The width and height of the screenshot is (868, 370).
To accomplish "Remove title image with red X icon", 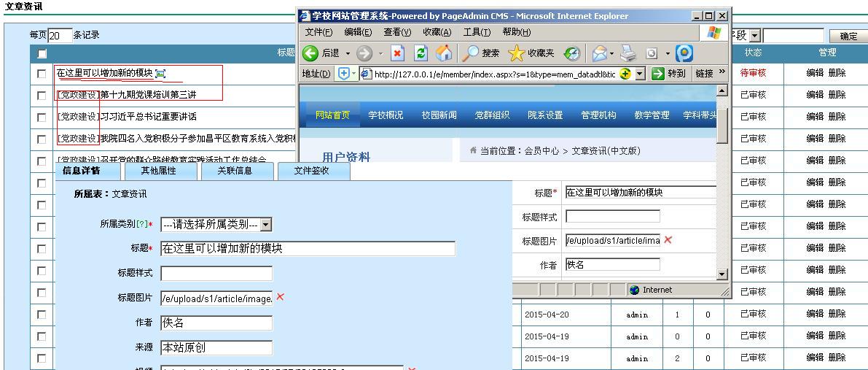I will (280, 297).
